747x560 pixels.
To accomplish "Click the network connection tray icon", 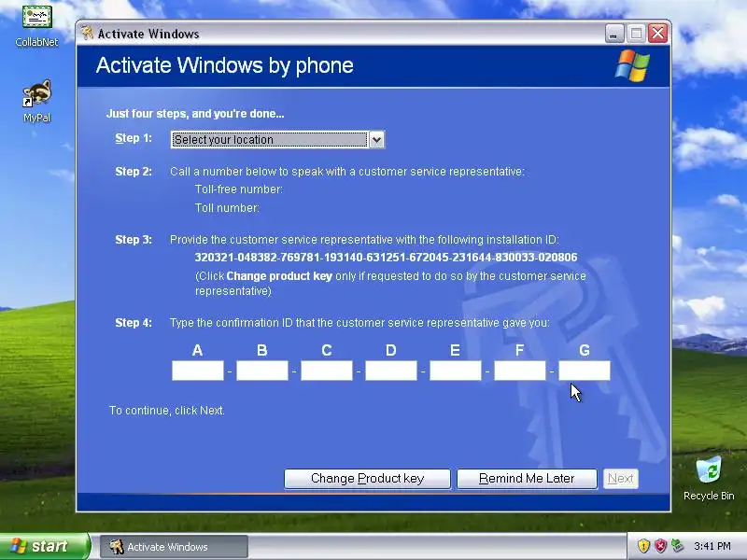I will tap(677, 546).
